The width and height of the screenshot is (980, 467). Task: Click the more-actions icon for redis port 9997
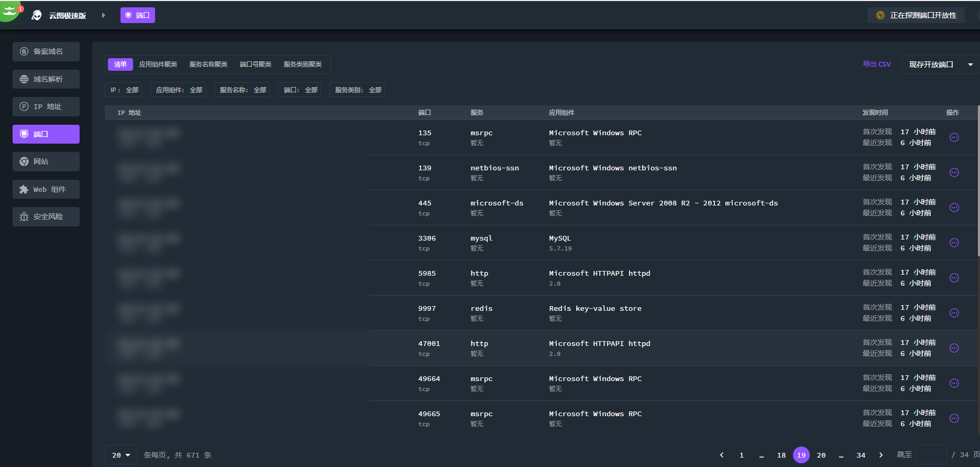[x=954, y=313]
